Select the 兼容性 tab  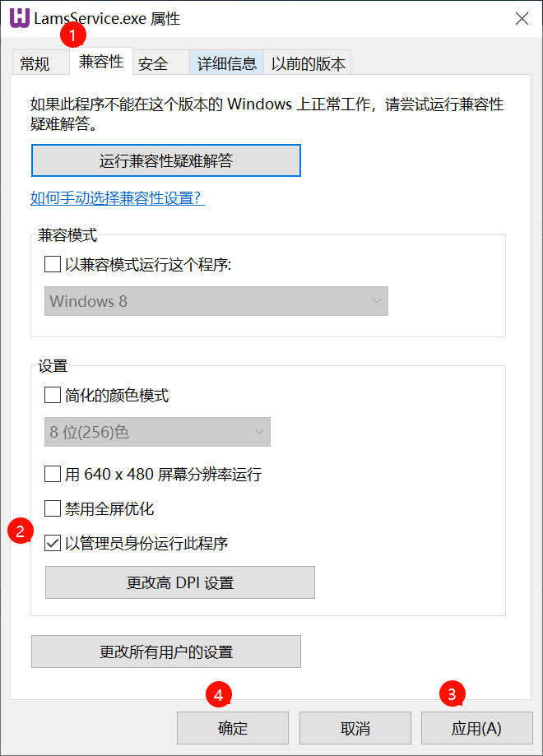(x=101, y=62)
